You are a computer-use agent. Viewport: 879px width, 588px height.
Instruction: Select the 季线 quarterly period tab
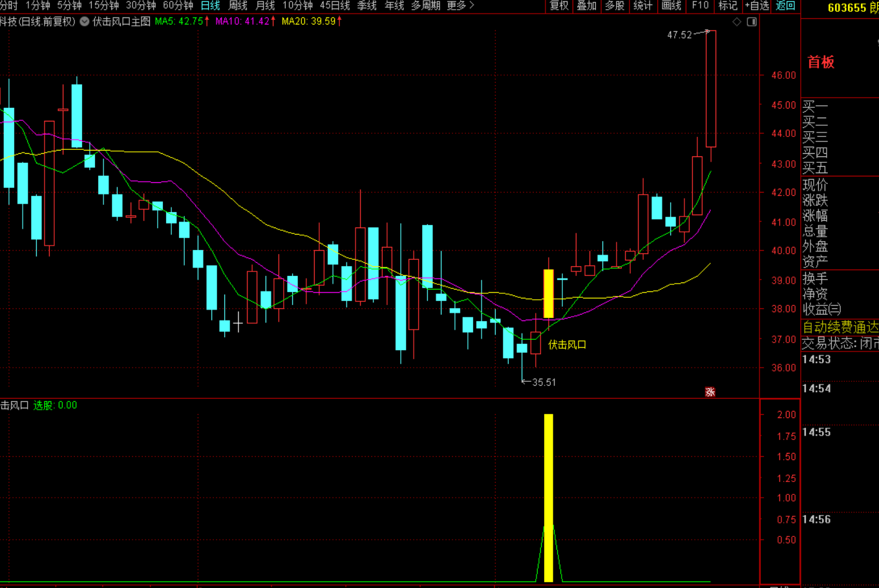[367, 6]
